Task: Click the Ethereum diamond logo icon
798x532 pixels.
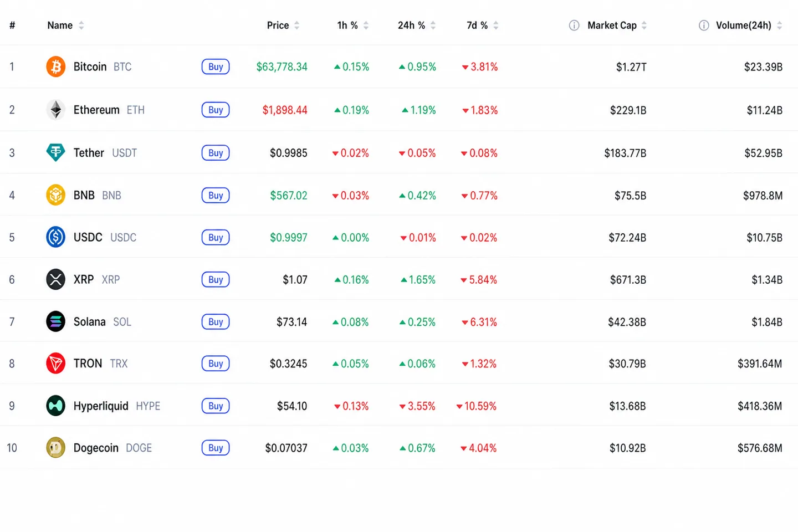Action: [55, 110]
